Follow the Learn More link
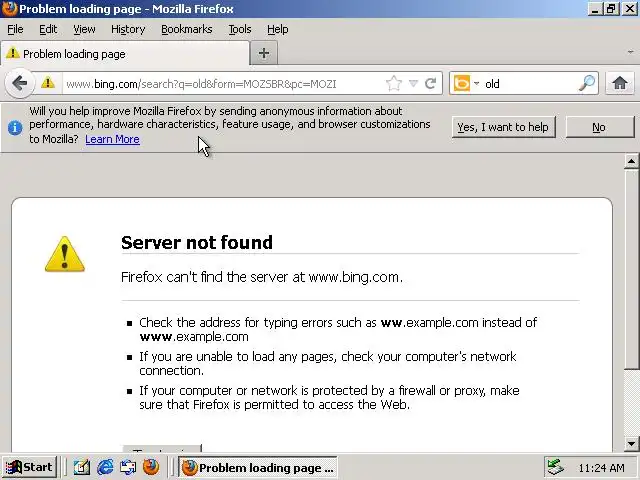Image resolution: width=640 pixels, height=480 pixels. (112, 139)
